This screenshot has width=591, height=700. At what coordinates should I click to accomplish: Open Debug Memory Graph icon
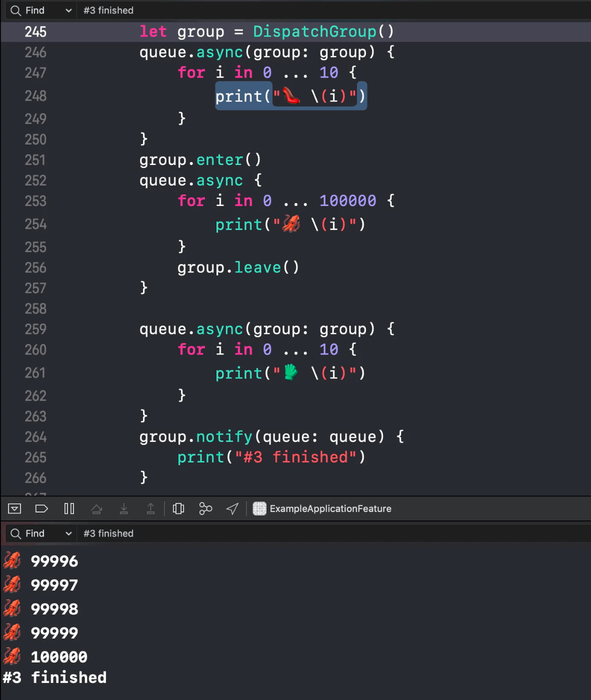205,509
